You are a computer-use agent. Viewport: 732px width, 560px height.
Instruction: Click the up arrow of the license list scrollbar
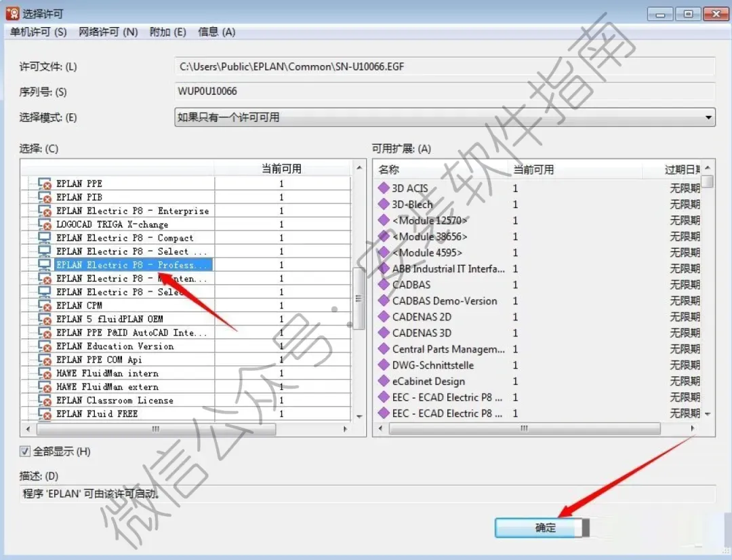tap(359, 167)
